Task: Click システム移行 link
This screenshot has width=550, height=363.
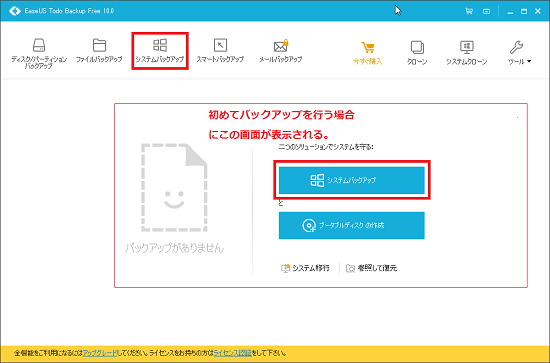Action: 305,268
